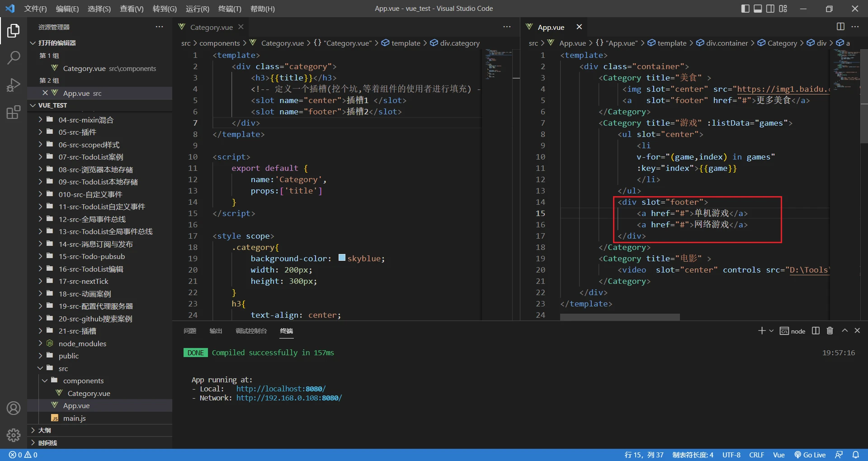This screenshot has width=868, height=461.
Task: Toggle primary side bar layout button
Action: click(x=745, y=9)
